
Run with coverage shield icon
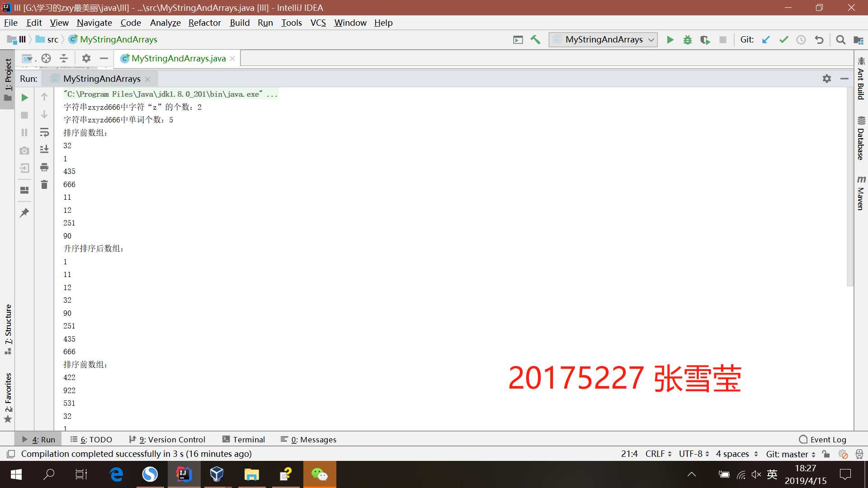click(705, 40)
